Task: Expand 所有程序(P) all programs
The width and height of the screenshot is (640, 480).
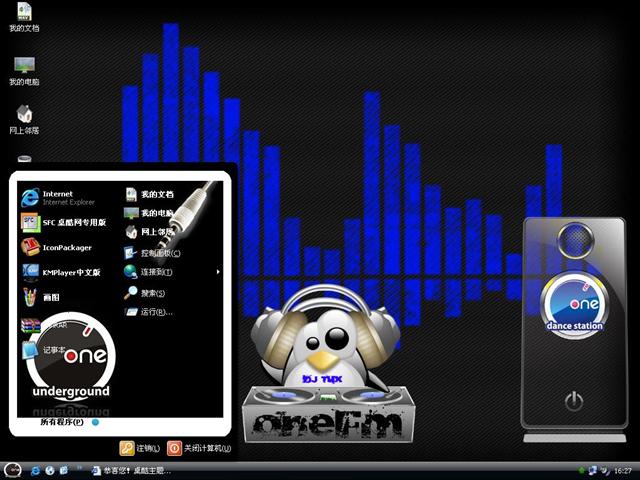Action: (69, 422)
